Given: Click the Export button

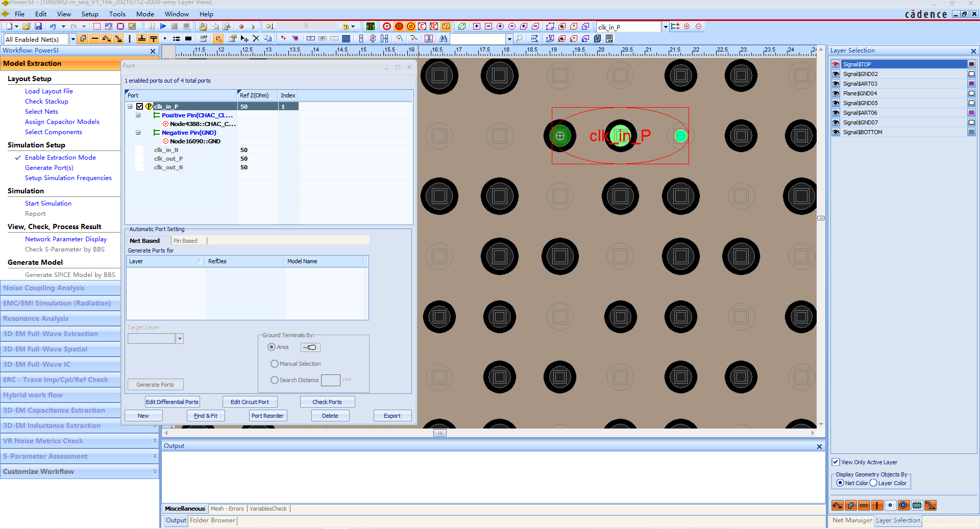Looking at the screenshot, I should tap(392, 416).
